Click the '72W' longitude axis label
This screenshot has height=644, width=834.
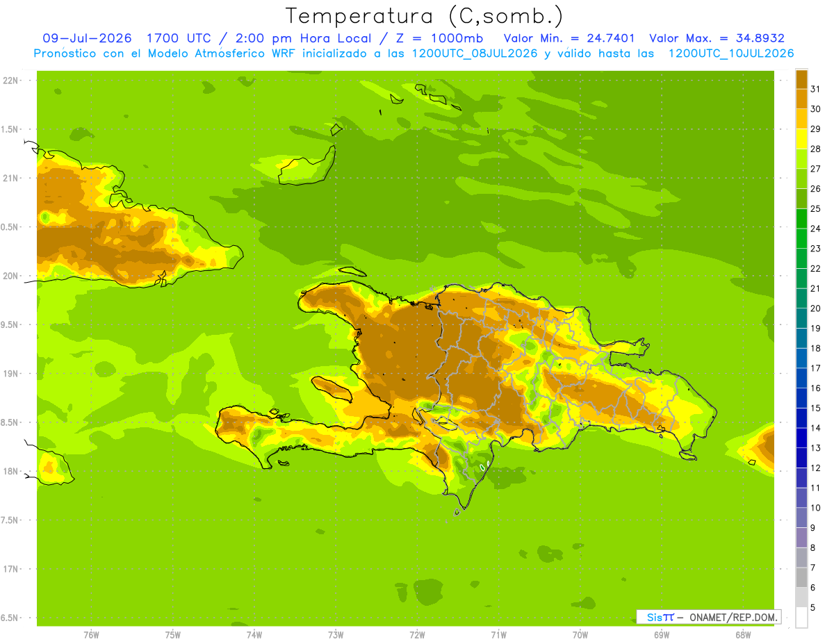click(417, 635)
